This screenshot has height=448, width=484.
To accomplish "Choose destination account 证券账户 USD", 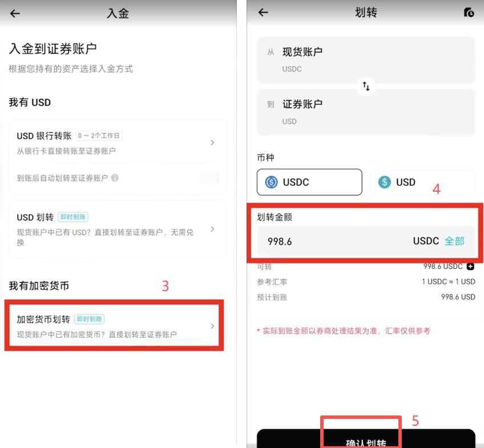I will point(366,112).
